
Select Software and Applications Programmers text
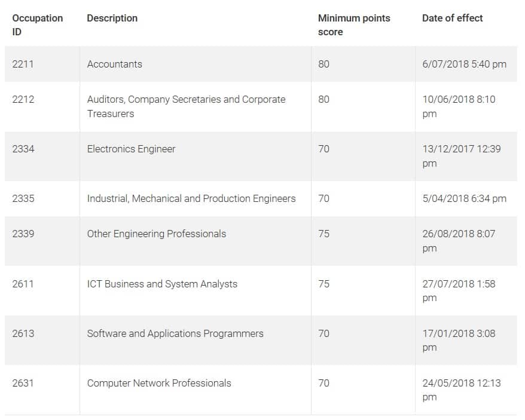point(175,333)
